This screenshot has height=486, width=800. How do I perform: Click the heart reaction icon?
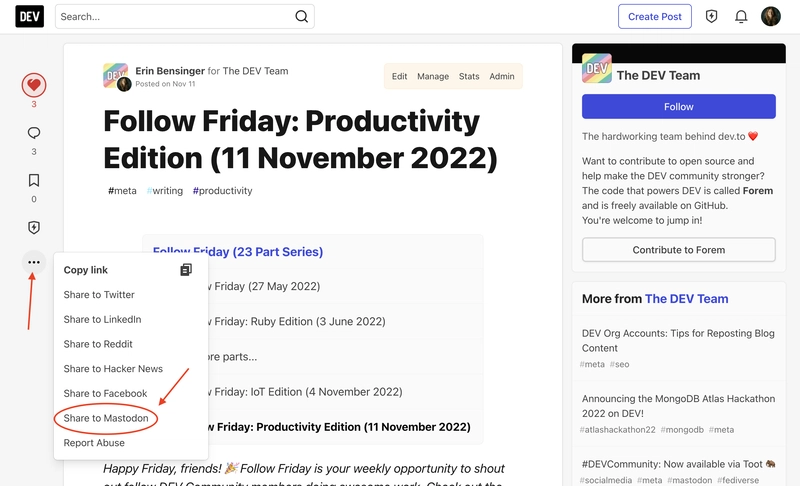click(34, 85)
